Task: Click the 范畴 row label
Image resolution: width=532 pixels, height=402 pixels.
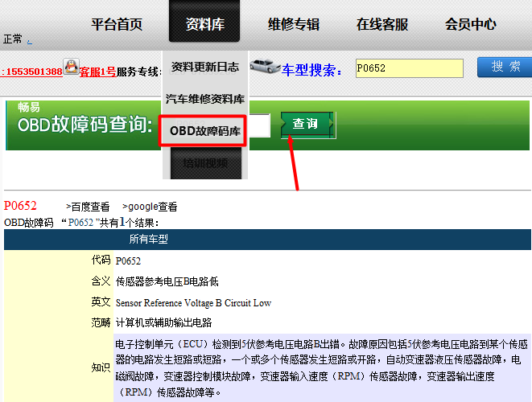Action: (x=101, y=322)
